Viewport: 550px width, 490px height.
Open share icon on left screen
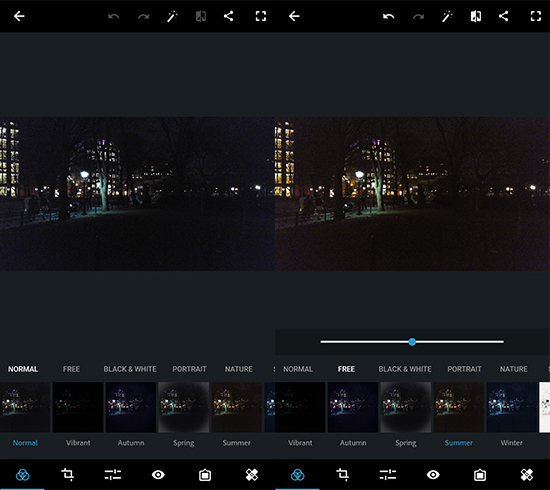pyautogui.click(x=228, y=16)
